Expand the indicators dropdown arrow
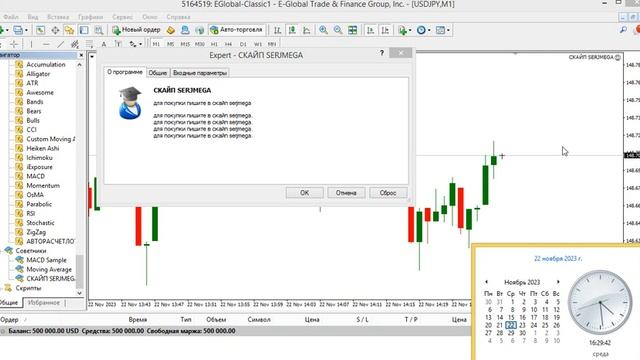 point(410,30)
